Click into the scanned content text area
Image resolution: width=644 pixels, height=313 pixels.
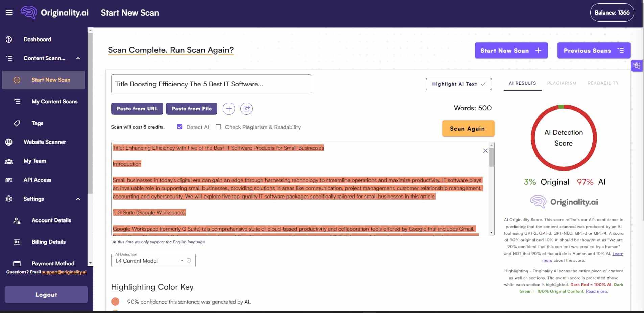tap(300, 189)
